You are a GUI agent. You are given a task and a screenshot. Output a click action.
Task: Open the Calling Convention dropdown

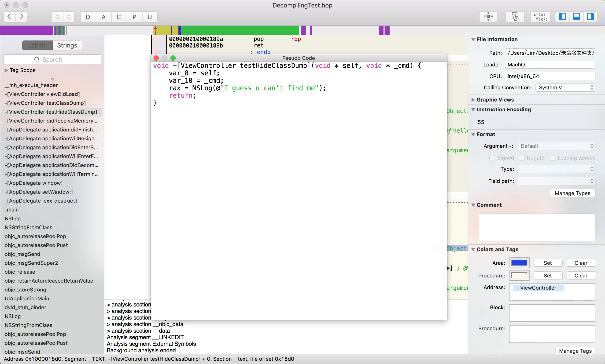tap(565, 87)
